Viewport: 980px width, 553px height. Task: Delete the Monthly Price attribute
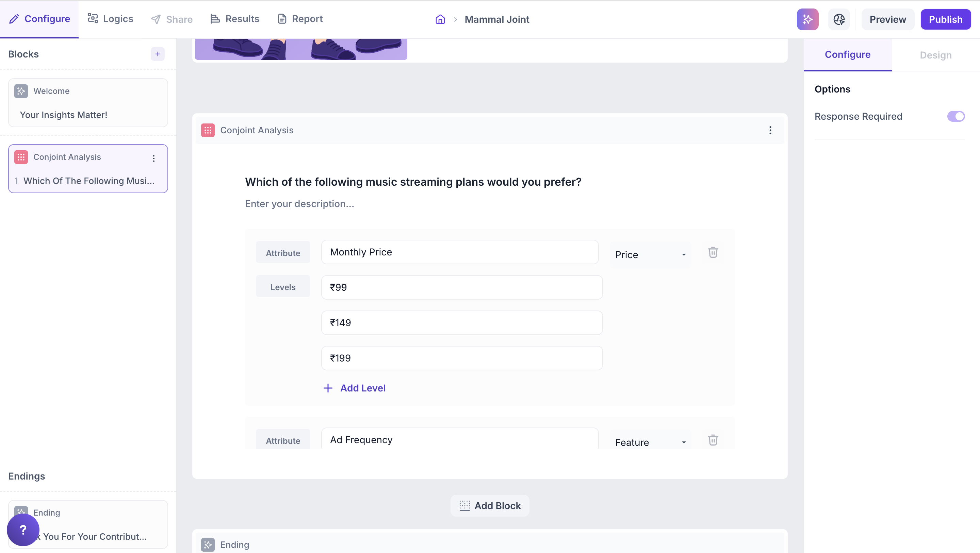pos(713,252)
